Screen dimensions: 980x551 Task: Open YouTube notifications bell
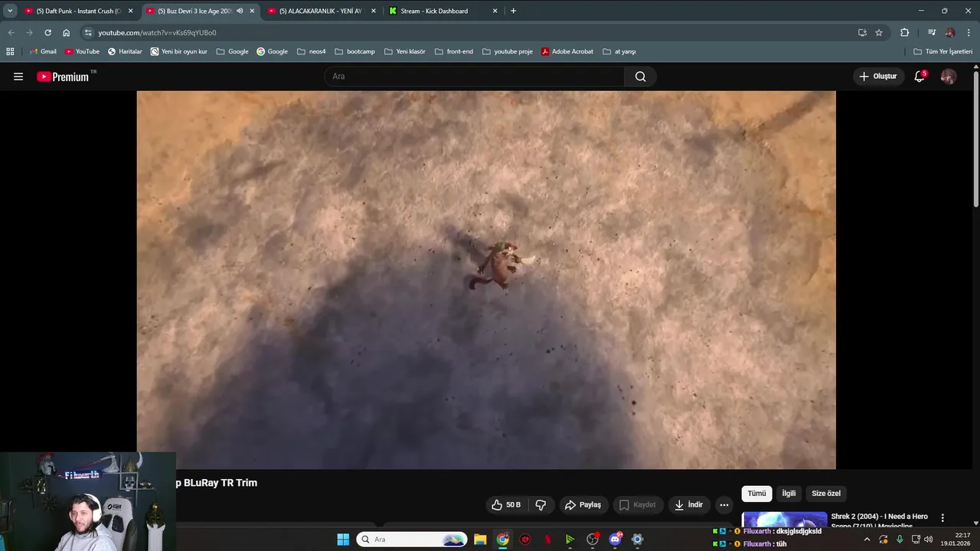pos(920,77)
